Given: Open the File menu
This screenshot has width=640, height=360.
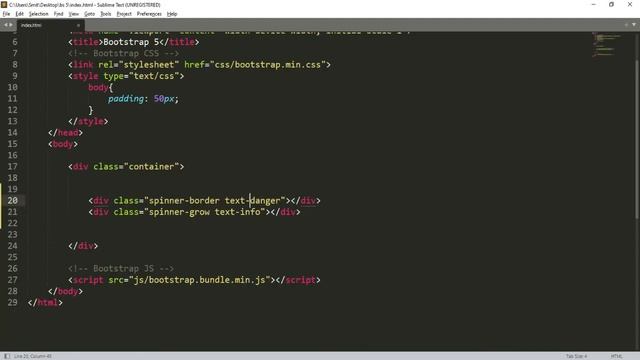Looking at the screenshot, I should (x=6, y=14).
